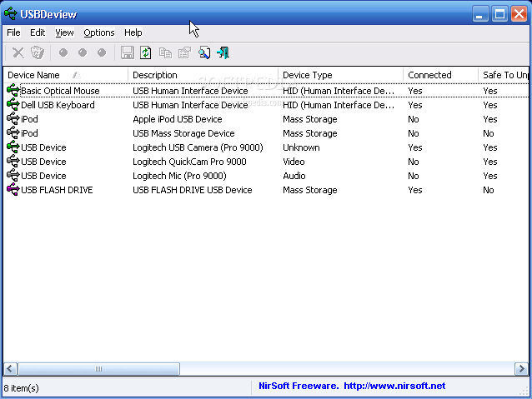
Task: Click the USB Mass Storage Device description
Action: pyautogui.click(x=183, y=133)
